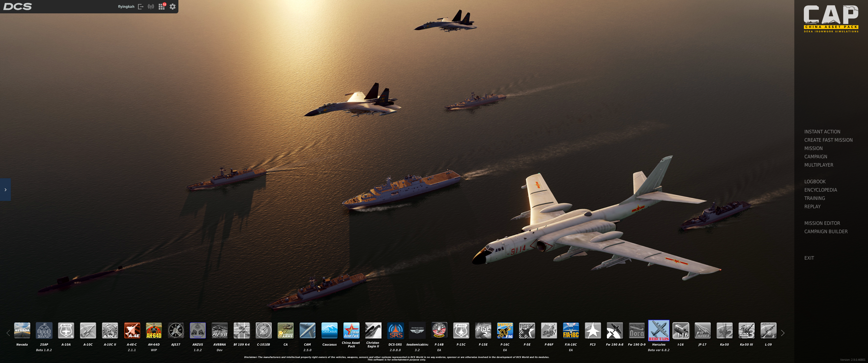This screenshot has width=868, height=363.
Task: Choose the A-10A module icon
Action: [x=66, y=330]
